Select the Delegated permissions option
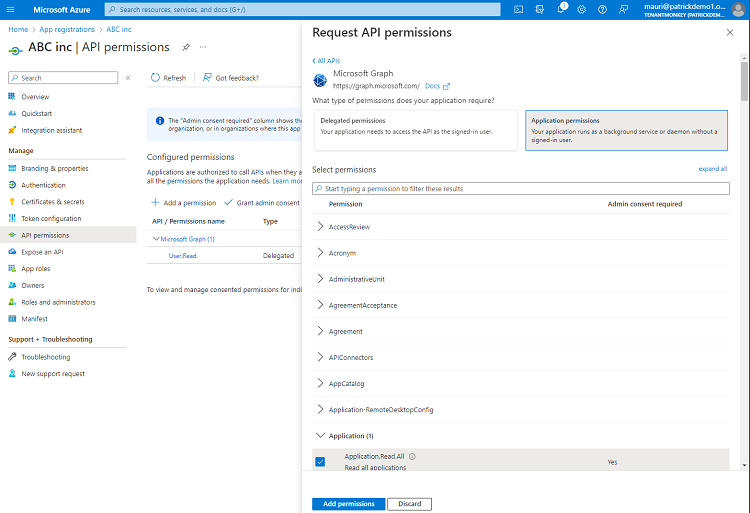Screen dimensions: 750x513 (415, 130)
